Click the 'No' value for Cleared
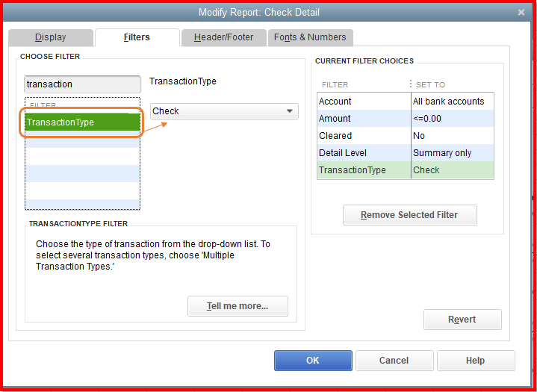This screenshot has width=537, height=392. [x=453, y=136]
